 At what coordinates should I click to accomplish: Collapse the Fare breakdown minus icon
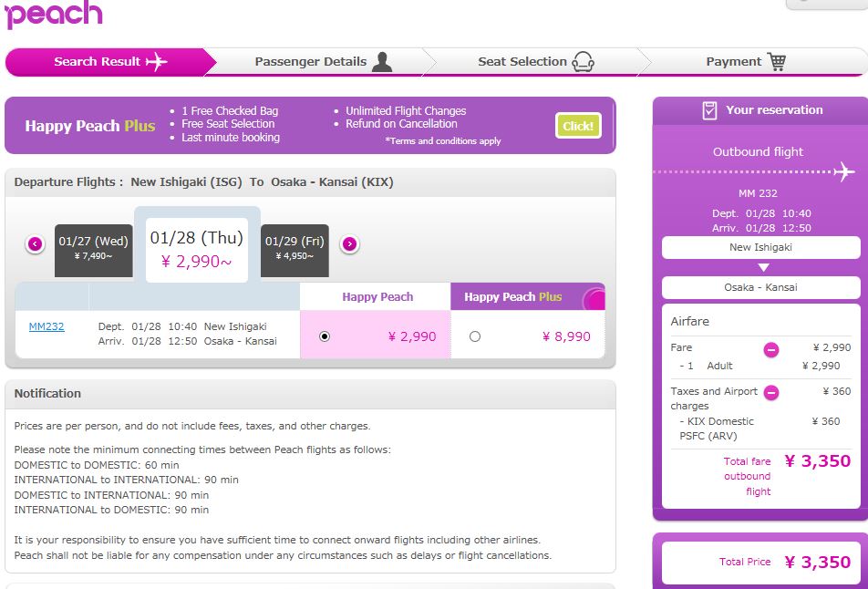[771, 349]
